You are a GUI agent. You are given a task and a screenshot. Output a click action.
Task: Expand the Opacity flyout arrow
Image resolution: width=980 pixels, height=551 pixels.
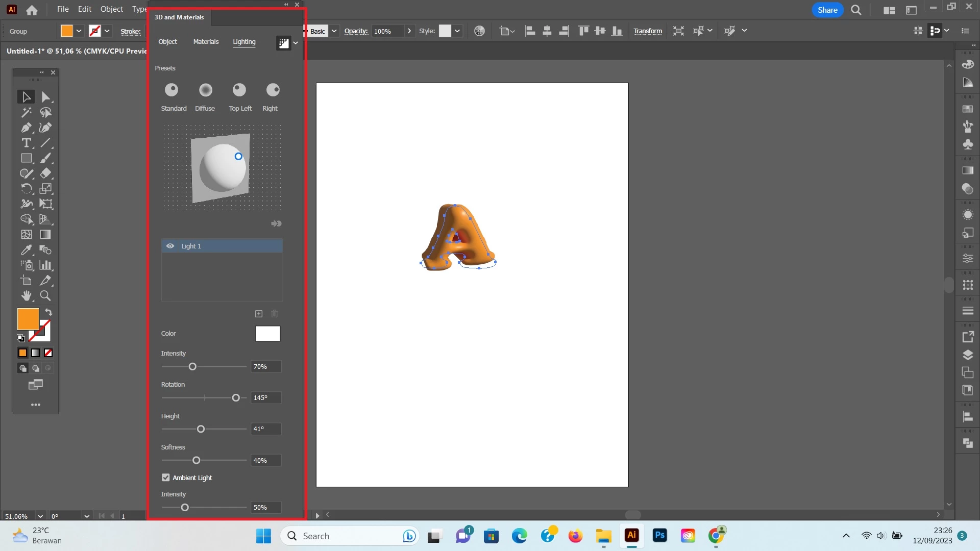tap(409, 31)
